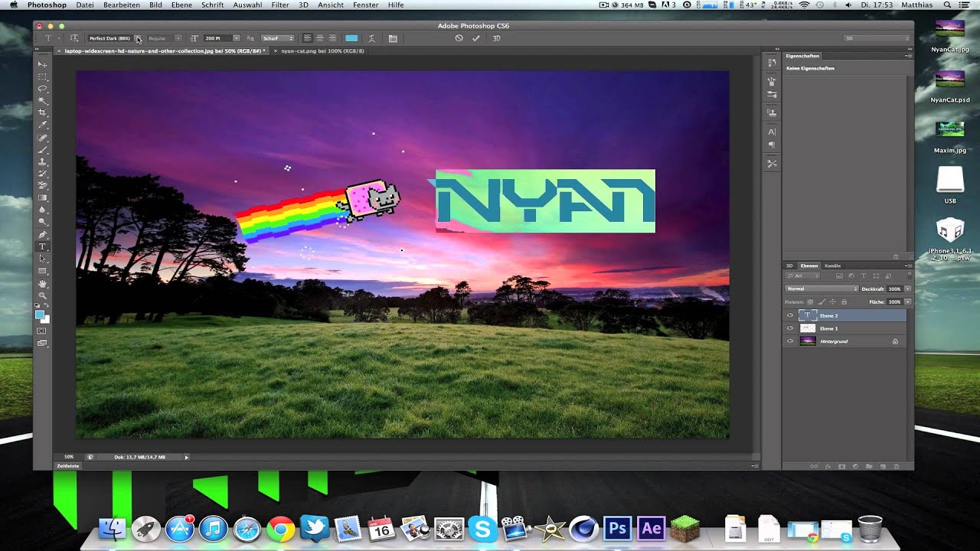Image resolution: width=980 pixels, height=551 pixels.
Task: Open the Deckkraft opacity dropdown arrow
Action: [907, 289]
